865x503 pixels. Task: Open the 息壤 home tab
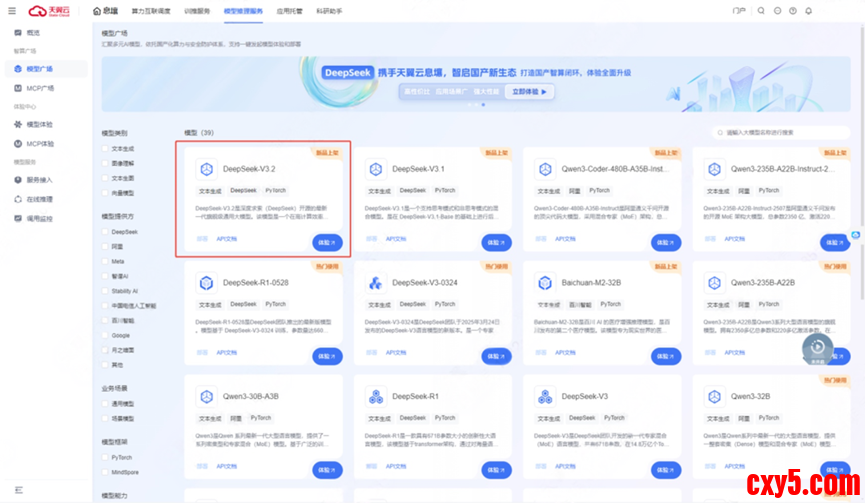[105, 11]
